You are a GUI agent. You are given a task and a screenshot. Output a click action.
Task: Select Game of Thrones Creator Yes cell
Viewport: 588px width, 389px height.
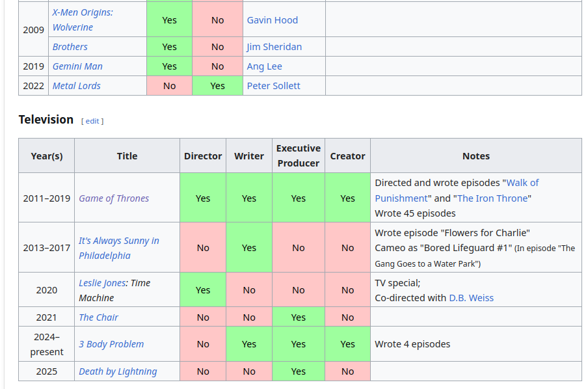click(347, 198)
